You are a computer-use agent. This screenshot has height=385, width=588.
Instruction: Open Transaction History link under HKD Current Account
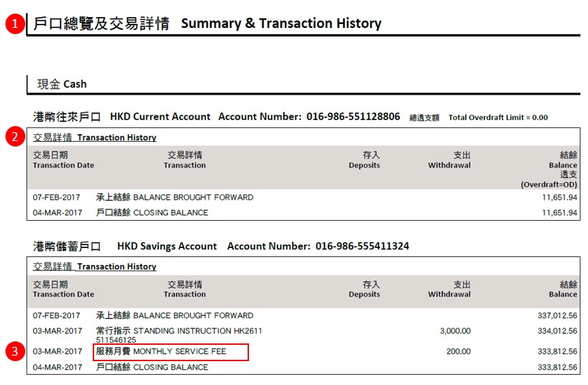coord(95,138)
